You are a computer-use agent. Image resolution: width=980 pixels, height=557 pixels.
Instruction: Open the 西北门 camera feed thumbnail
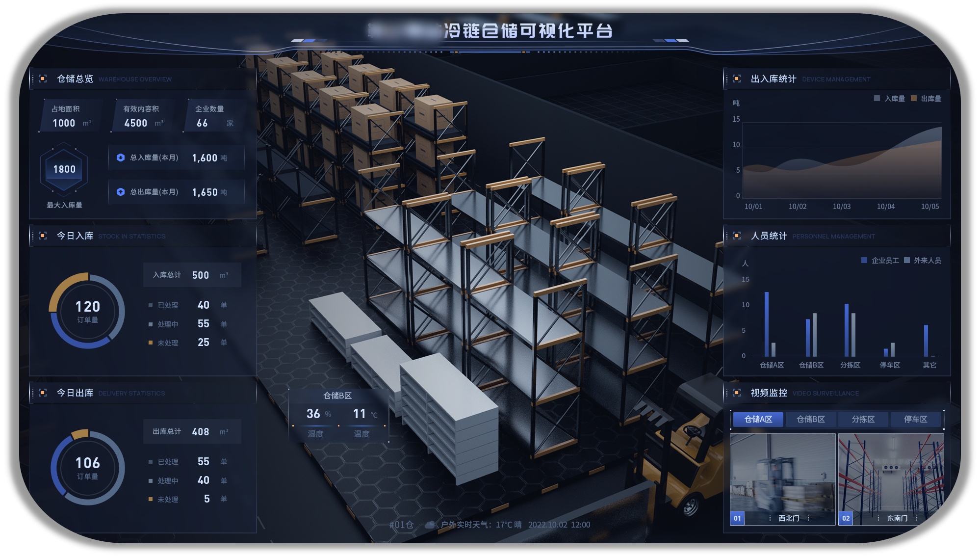783,479
